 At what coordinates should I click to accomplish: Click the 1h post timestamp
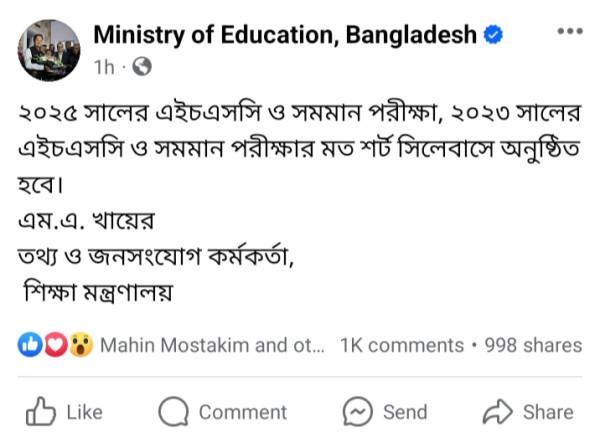104,67
